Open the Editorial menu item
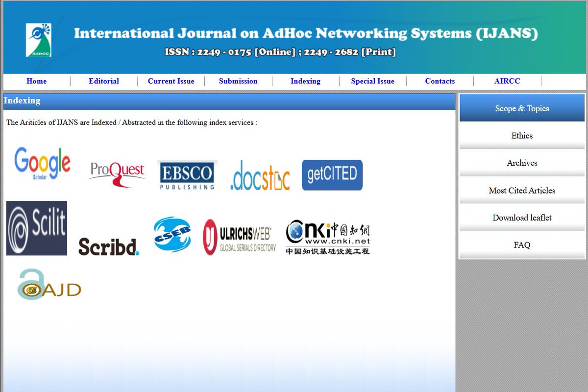Screen dimensions: 588x392 tap(104, 81)
